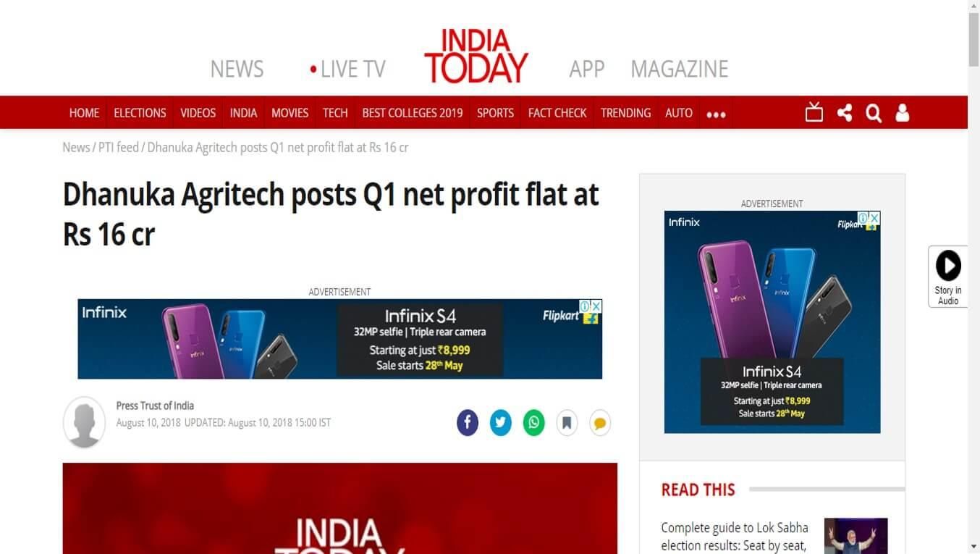The image size is (980, 554).
Task: Open the live TV icon in red bar
Action: pyautogui.click(x=814, y=112)
